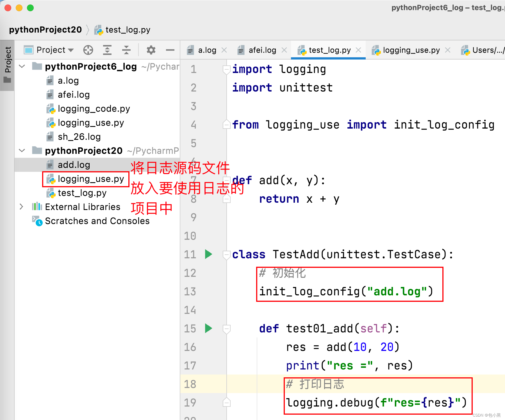Screen dimensions: 505x420
Task: Click the print("res =", res) line
Action: (349, 366)
